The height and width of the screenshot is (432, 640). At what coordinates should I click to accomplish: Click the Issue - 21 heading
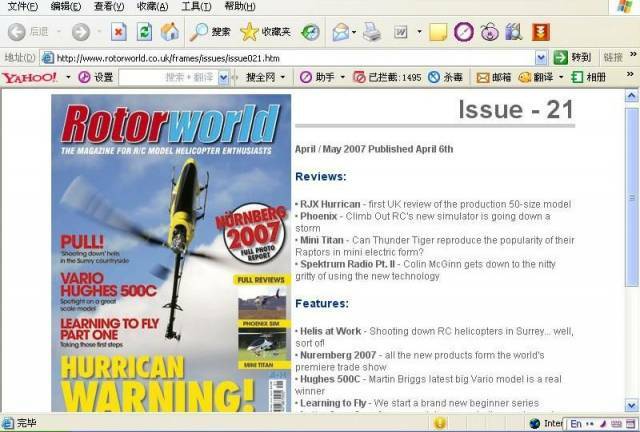point(516,109)
